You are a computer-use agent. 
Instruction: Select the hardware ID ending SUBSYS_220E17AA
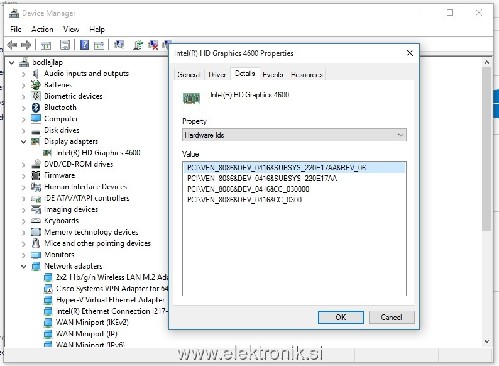point(262,178)
